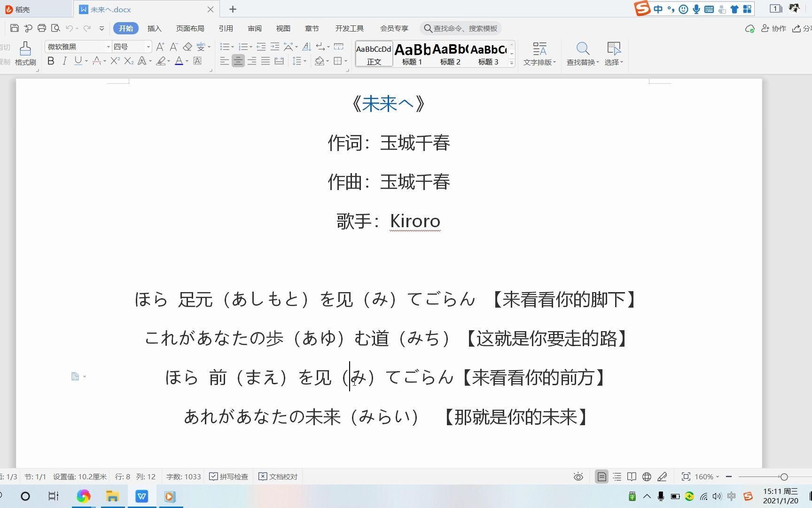Sort paragraphs with the A-Z icon
The image size is (812, 508).
(x=307, y=47)
